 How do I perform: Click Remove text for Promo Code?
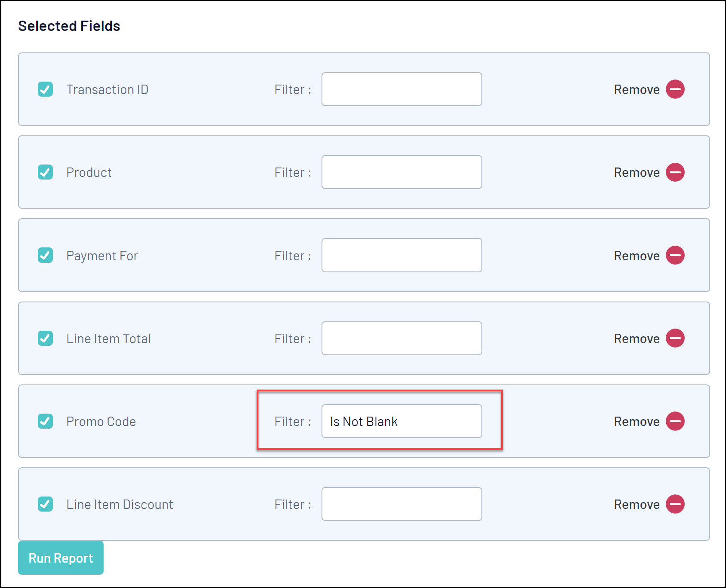tap(636, 421)
